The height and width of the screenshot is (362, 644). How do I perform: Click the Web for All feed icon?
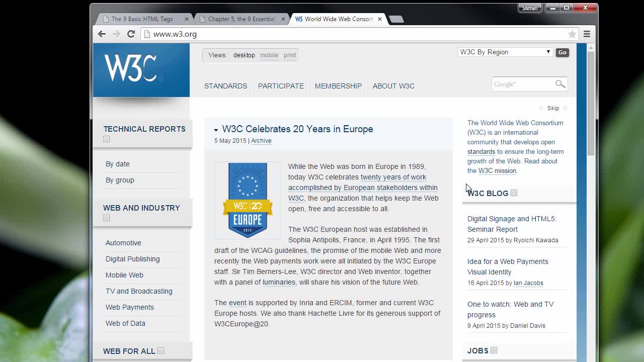pyautogui.click(x=160, y=351)
